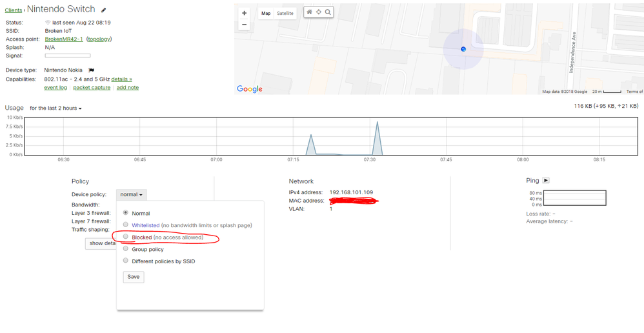The width and height of the screenshot is (644, 333).
Task: Click the IPv4 address 192.168.101.109
Action: 351,192
